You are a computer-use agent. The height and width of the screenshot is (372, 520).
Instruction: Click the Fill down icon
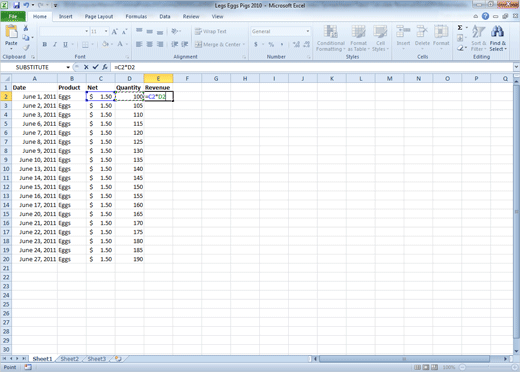point(460,38)
